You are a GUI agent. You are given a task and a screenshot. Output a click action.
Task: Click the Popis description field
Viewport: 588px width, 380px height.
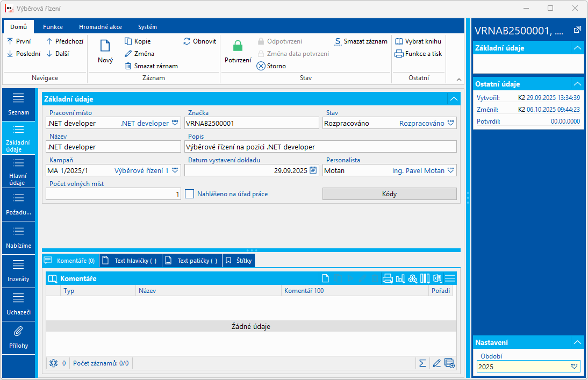pos(321,147)
